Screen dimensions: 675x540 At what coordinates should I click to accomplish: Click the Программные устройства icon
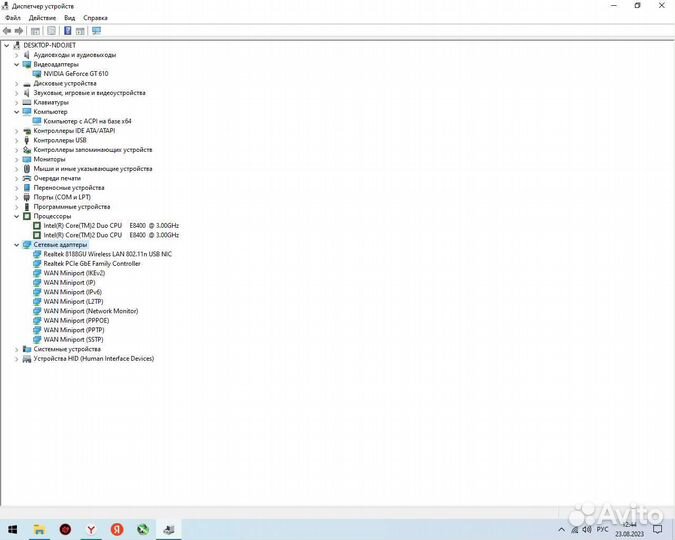click(27, 207)
